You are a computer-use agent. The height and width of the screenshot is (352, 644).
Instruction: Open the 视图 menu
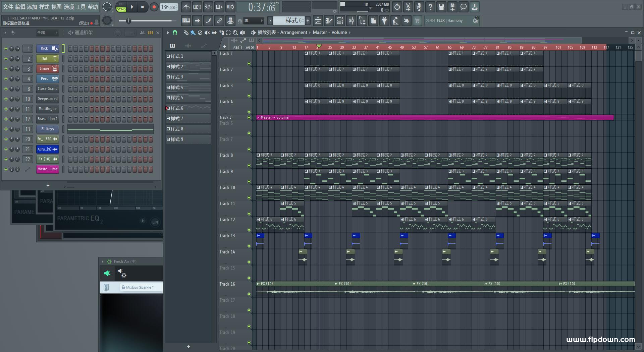(x=56, y=7)
